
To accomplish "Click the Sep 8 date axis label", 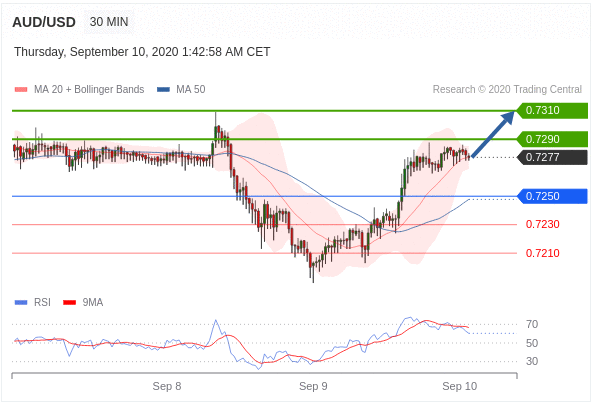I will 167,386.
